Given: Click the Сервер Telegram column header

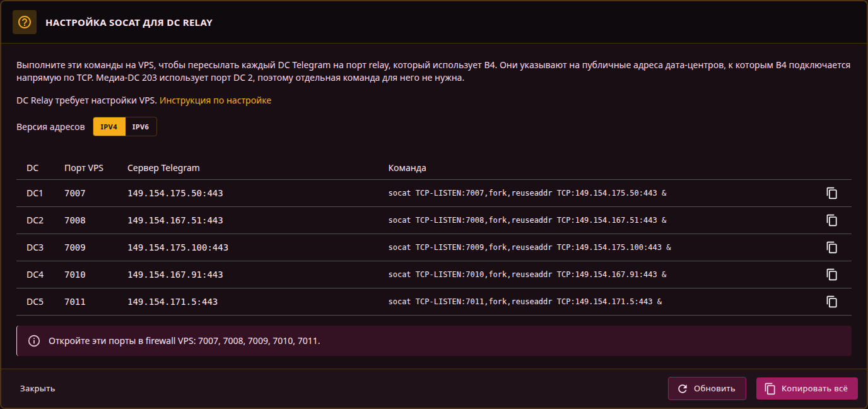Looking at the screenshot, I should (x=163, y=168).
